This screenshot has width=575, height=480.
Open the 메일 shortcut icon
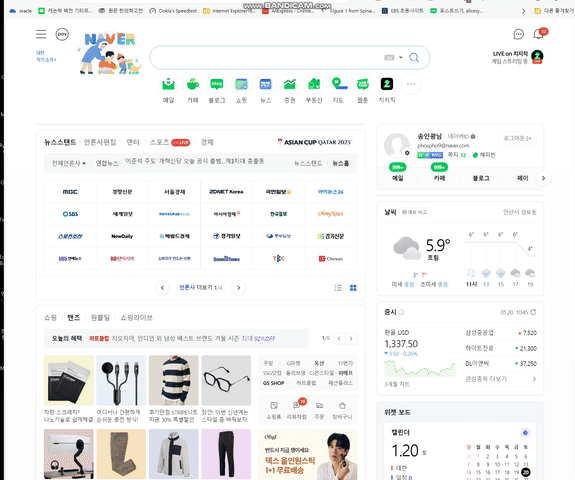168,84
